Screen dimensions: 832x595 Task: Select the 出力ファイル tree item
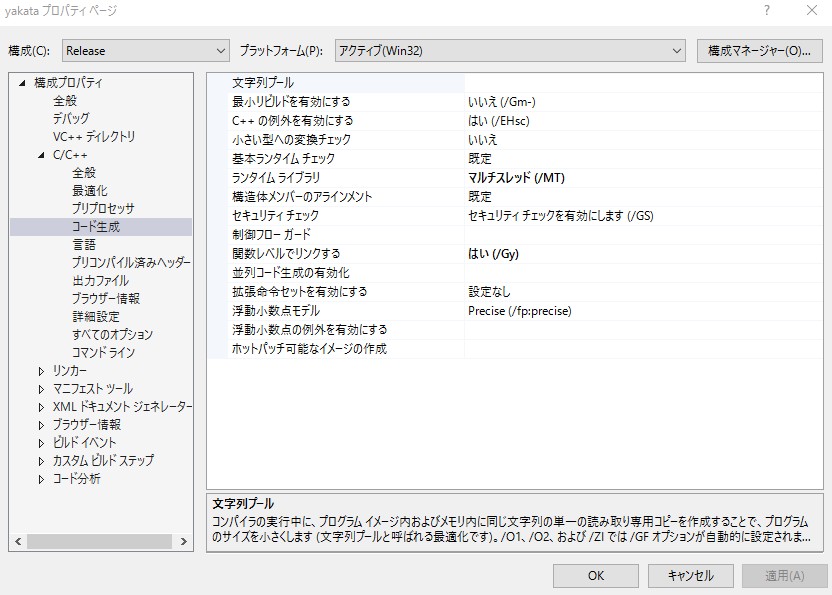(x=101, y=280)
